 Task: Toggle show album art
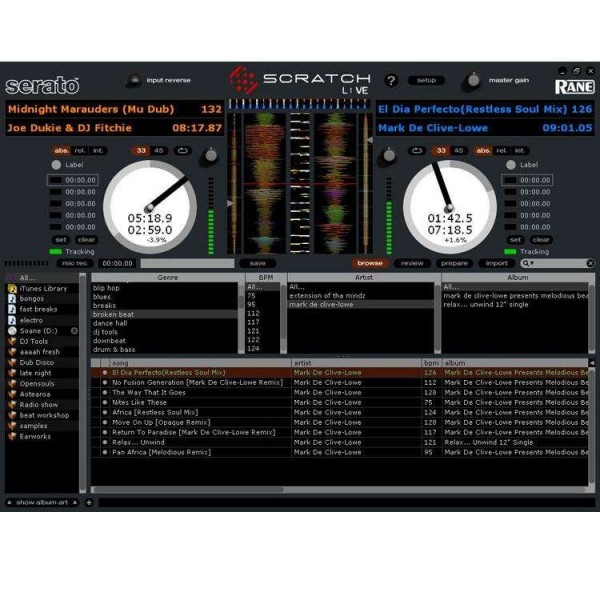(42, 502)
